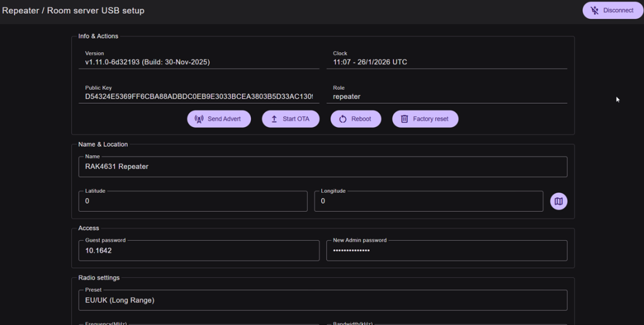The height and width of the screenshot is (325, 644).
Task: Focus the Longitude input field
Action: click(428, 201)
